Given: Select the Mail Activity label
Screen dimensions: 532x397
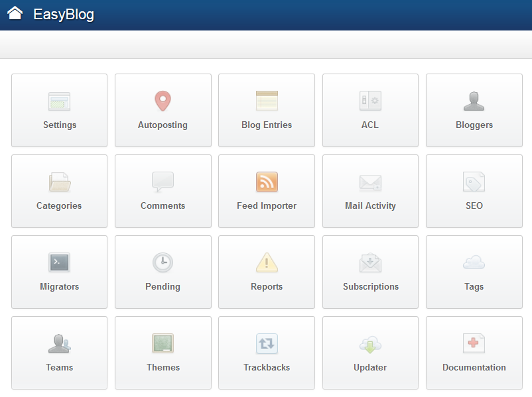Looking at the screenshot, I should (x=371, y=205).
